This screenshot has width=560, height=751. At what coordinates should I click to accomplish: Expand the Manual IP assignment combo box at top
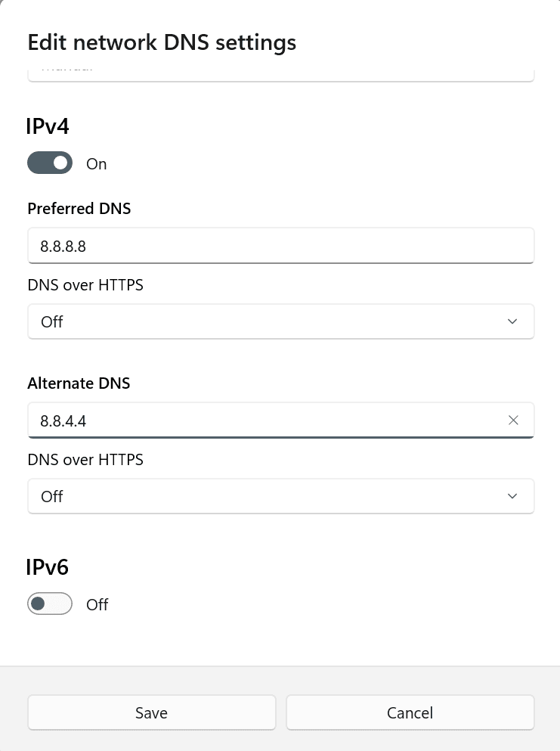point(281,70)
